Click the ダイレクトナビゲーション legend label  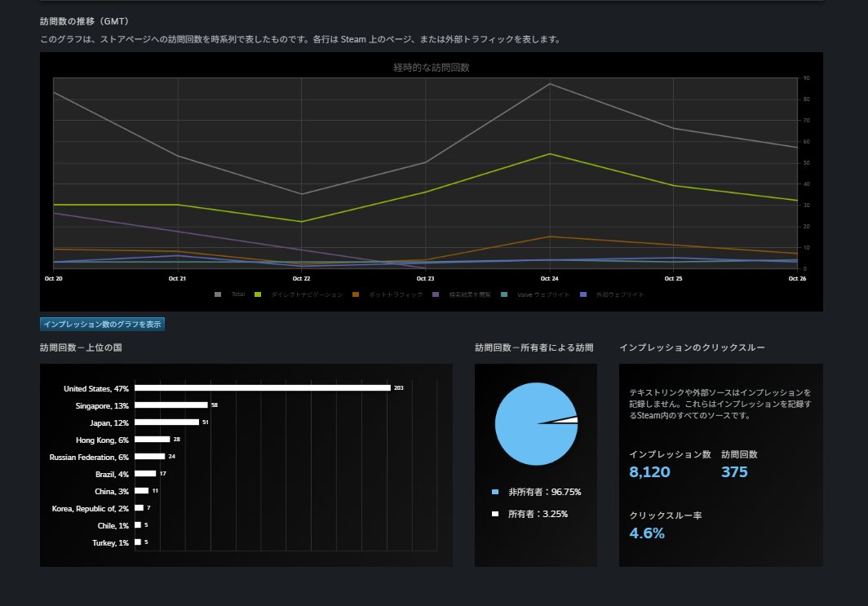307,294
